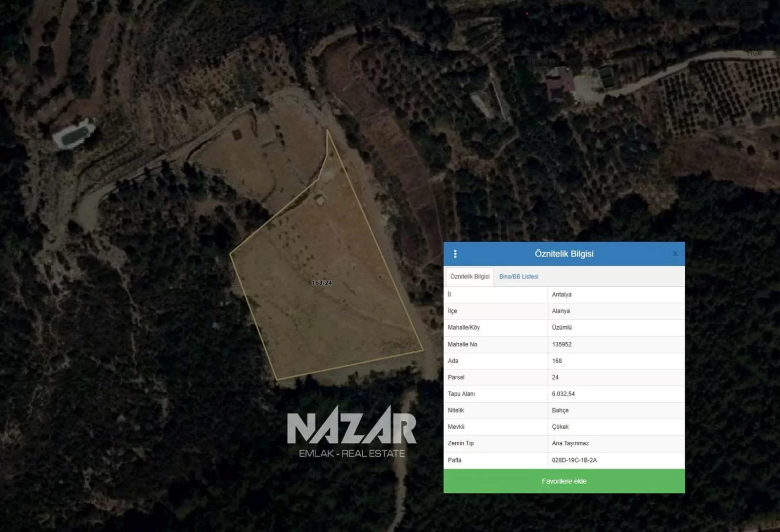Click the 168/24 parcel label on map
The height and width of the screenshot is (532, 780).
322,283
